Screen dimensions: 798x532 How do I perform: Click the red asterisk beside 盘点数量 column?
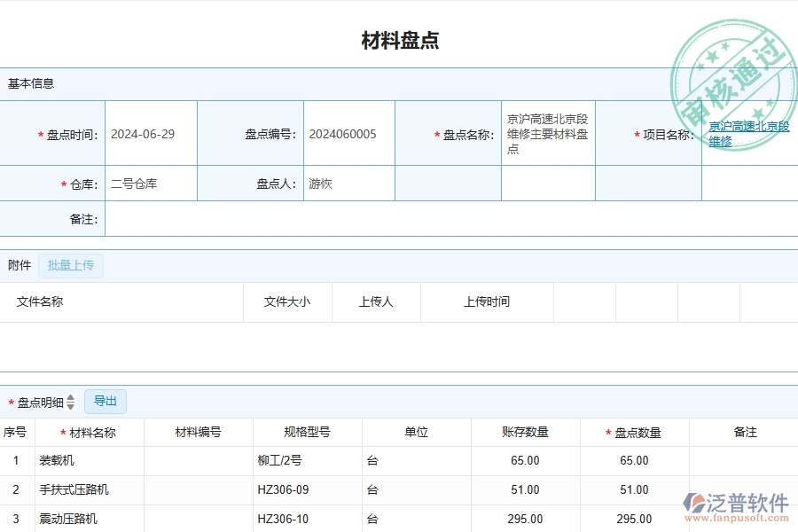tap(608, 432)
